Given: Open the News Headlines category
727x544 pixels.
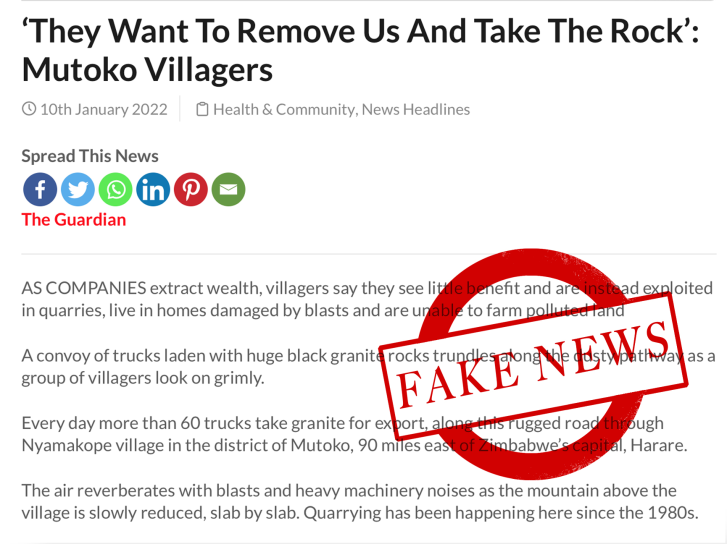Looking at the screenshot, I should (416, 109).
